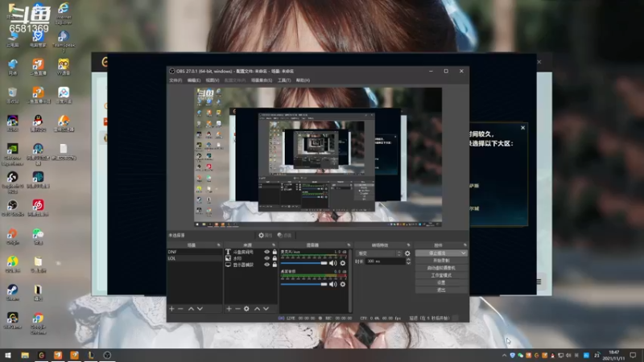This screenshot has width=644, height=362.
Task: Switch to OBS in the taskbar
Action: tap(107, 356)
